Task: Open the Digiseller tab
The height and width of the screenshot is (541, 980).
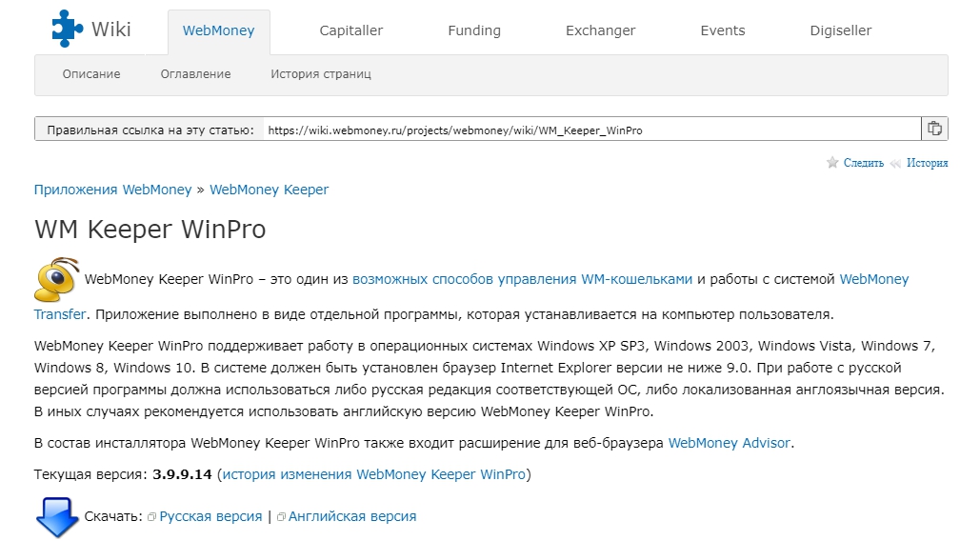Action: pos(841,30)
